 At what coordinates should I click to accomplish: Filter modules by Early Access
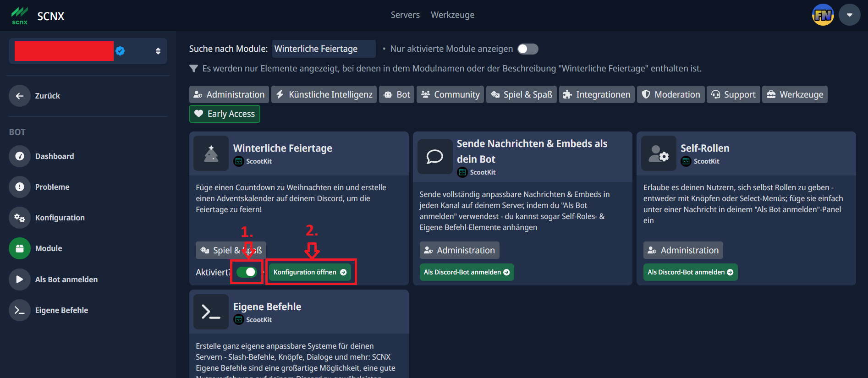[225, 114]
